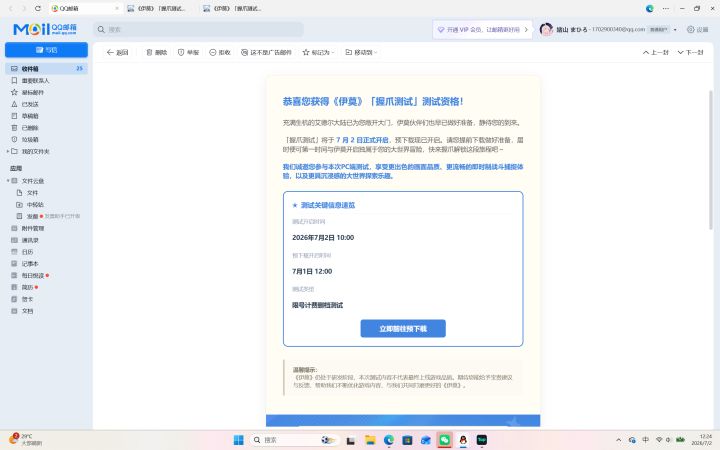Click 举报 report toolbar button
The width and height of the screenshot is (720, 450).
188,52
